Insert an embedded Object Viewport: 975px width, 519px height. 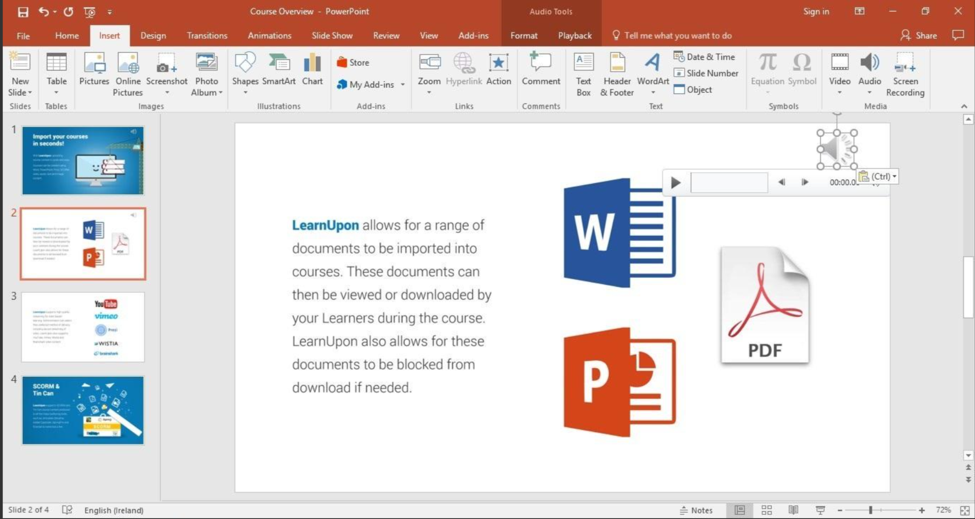pyautogui.click(x=693, y=90)
